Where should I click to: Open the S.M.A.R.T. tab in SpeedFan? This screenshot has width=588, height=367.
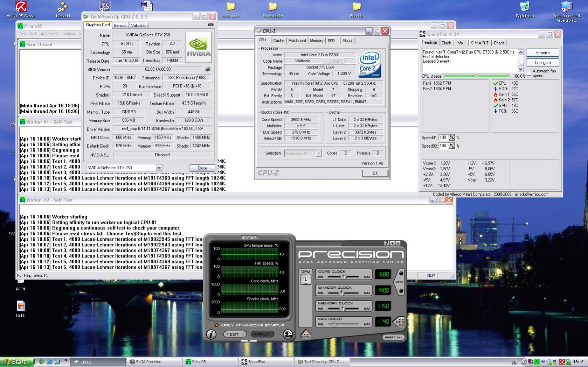point(480,43)
